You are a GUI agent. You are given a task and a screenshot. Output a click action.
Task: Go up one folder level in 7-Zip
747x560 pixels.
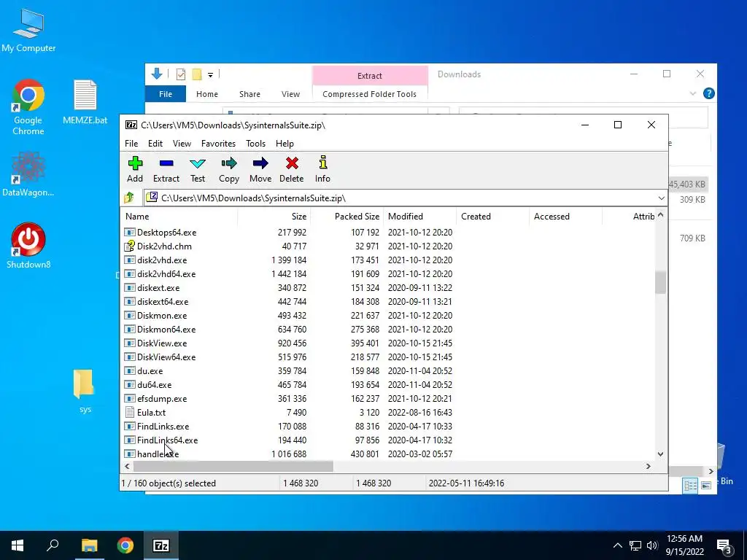click(x=129, y=198)
